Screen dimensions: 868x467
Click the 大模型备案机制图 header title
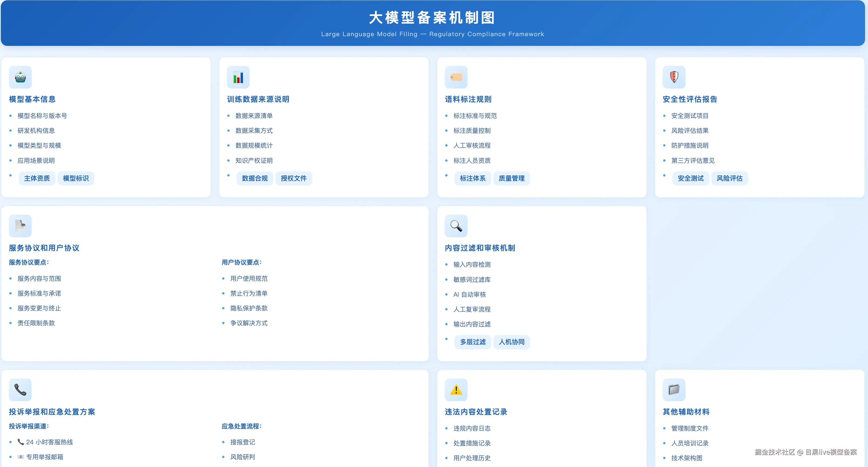point(432,18)
